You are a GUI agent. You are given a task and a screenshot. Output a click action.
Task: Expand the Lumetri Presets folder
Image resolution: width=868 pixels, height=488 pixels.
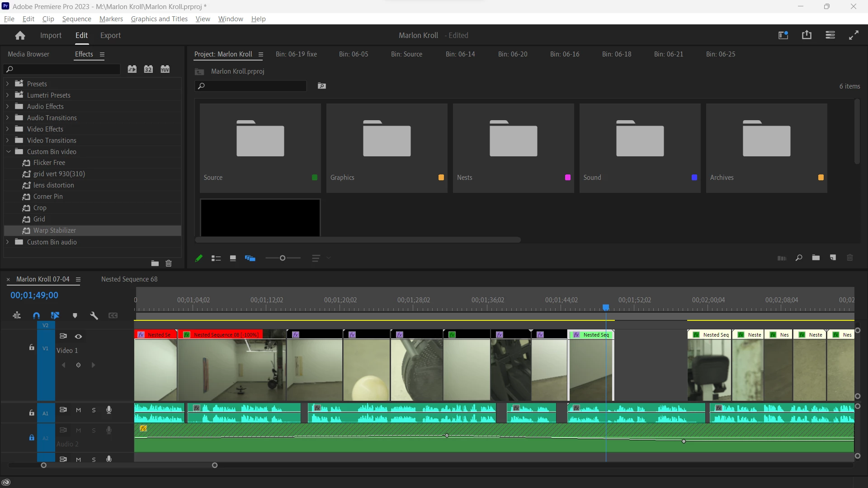point(7,95)
